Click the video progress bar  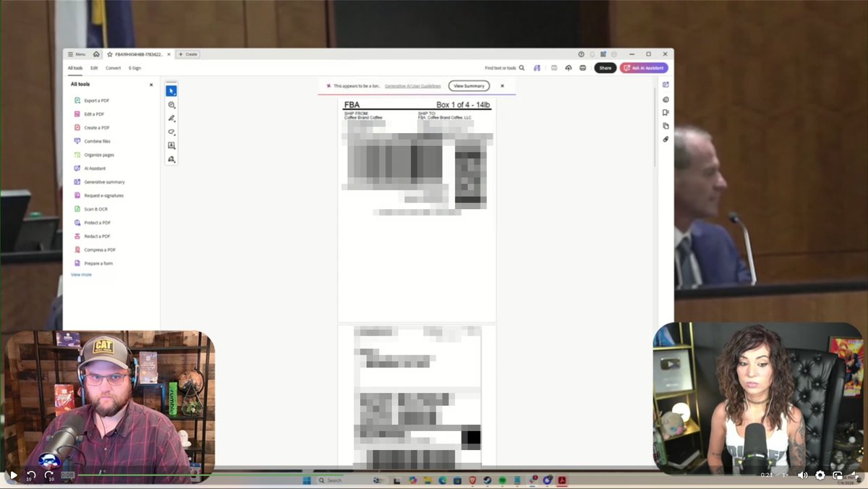click(416, 475)
